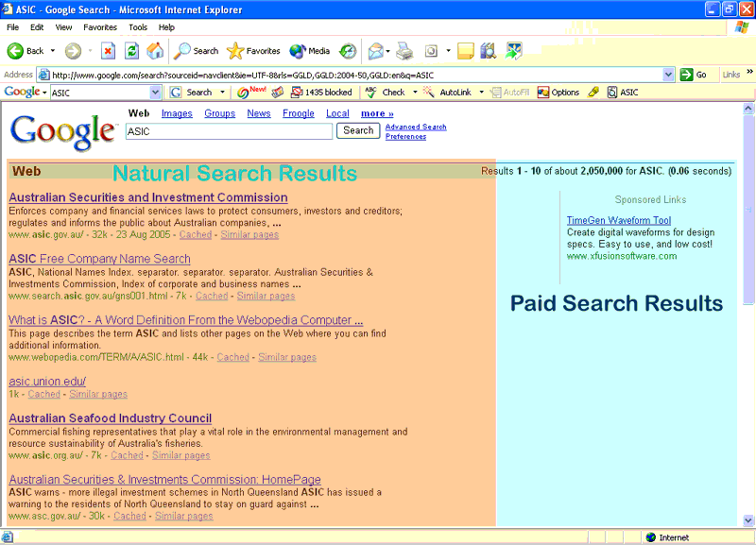Refresh the page using the Refresh icon
Image resolution: width=756 pixels, height=545 pixels.
tap(131, 51)
